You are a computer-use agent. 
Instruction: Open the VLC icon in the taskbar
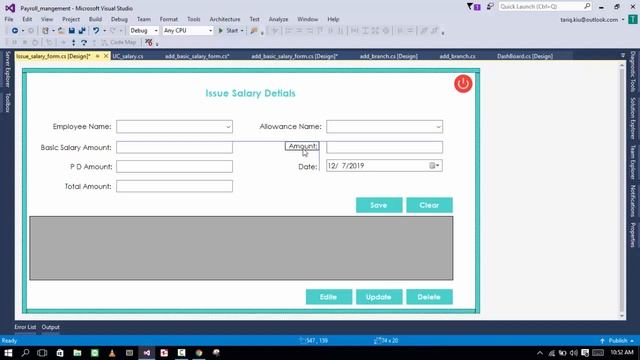[x=112, y=353]
